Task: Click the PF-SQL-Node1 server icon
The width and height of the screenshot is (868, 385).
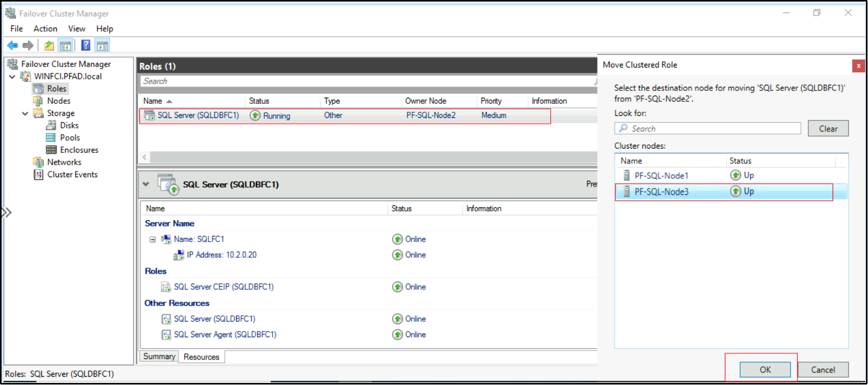Action: [x=627, y=176]
